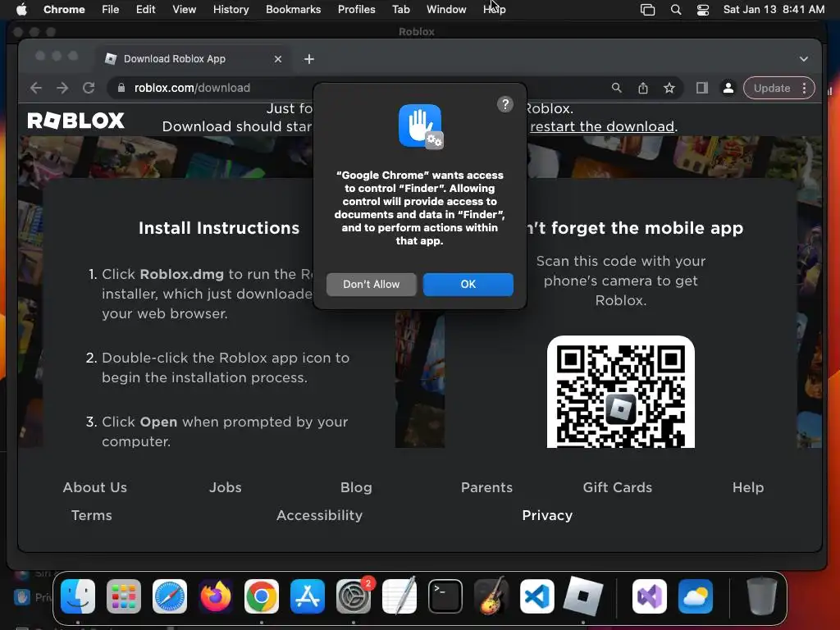This screenshot has width=840, height=630.
Task: Select the Download Roblox App tab
Action: tap(194, 59)
